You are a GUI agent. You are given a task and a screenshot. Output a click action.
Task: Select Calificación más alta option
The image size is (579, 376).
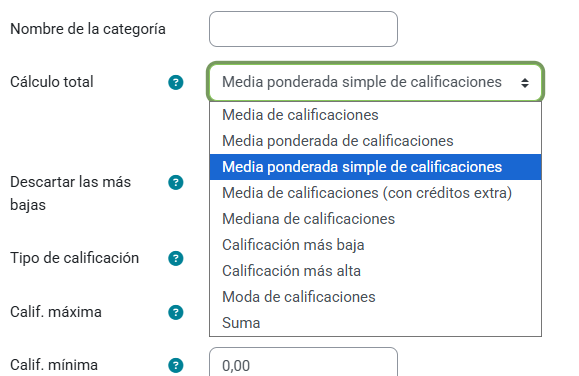coord(375,271)
